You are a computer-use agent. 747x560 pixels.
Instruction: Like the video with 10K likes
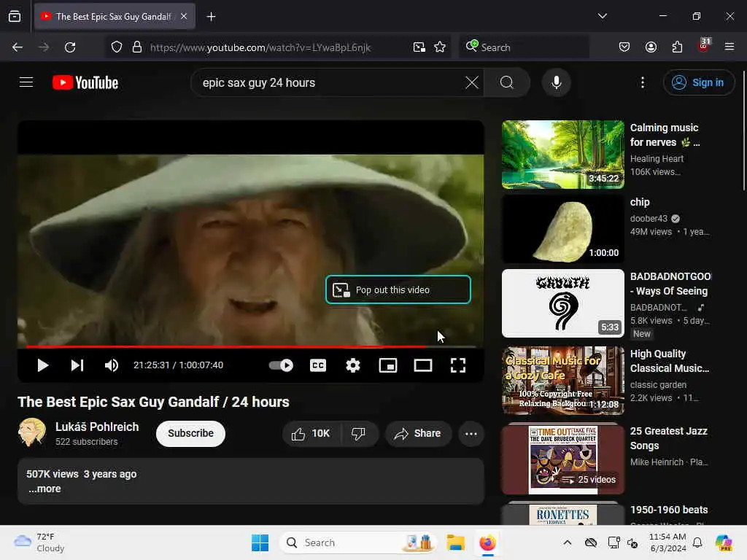[311, 433]
